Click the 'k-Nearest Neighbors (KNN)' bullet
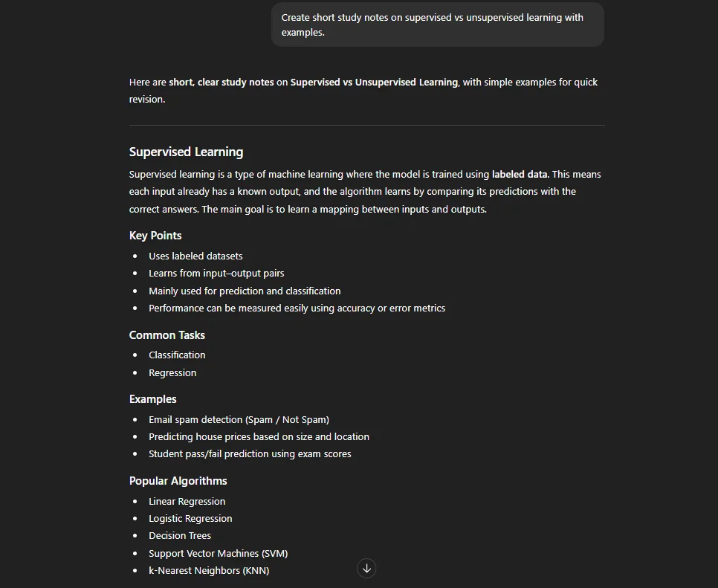Viewport: 718px width, 588px height. point(209,571)
